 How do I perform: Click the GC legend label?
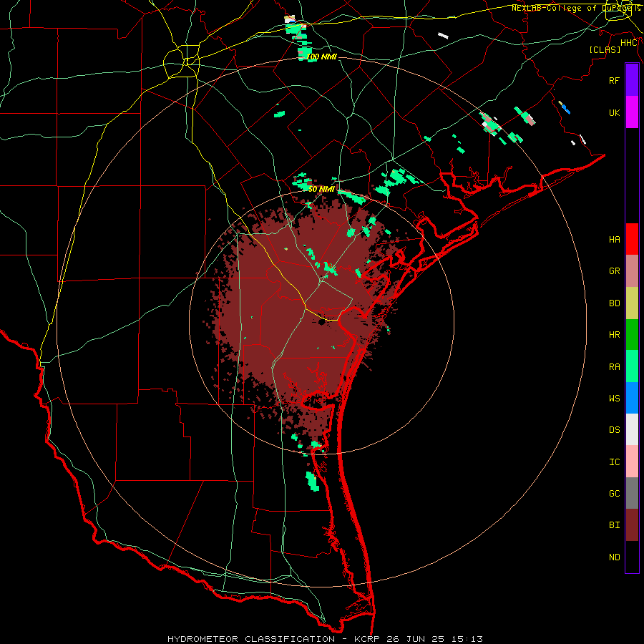click(x=615, y=493)
